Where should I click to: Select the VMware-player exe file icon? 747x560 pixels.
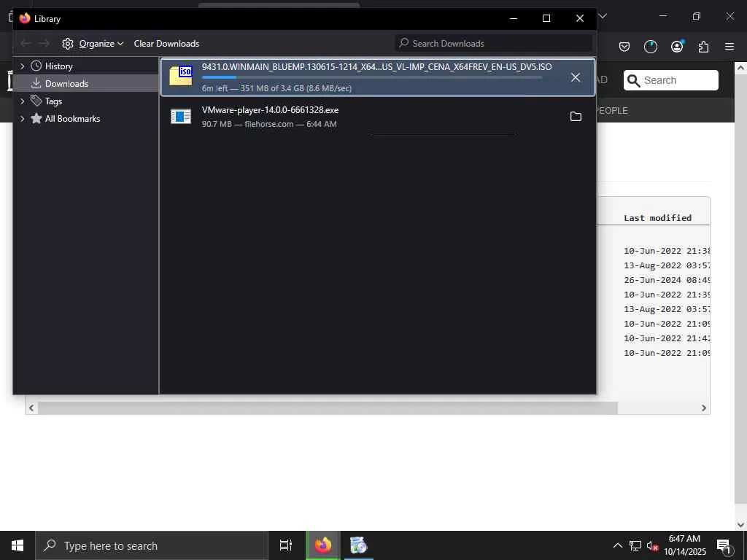[181, 117]
